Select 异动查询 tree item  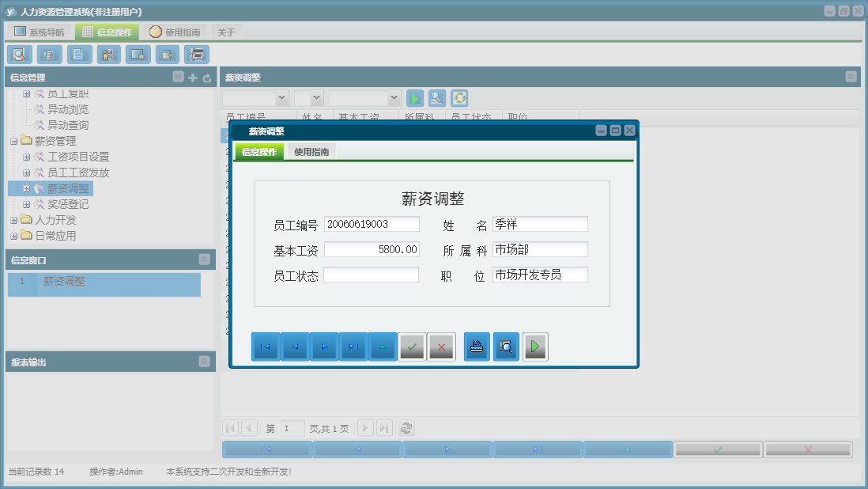pyautogui.click(x=67, y=125)
